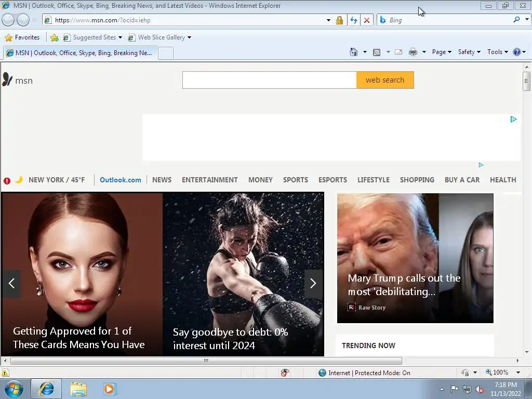Open LIFESTYLE link
This screenshot has height=399, width=532.
(374, 180)
